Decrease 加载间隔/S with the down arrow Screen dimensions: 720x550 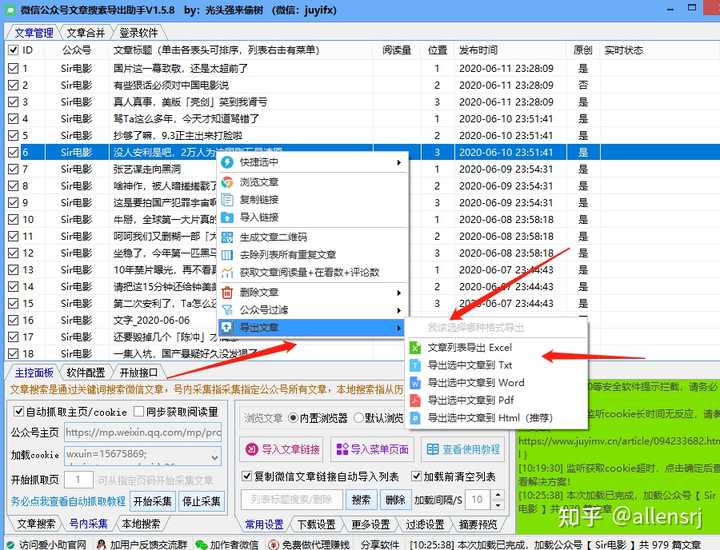pyautogui.click(x=498, y=505)
